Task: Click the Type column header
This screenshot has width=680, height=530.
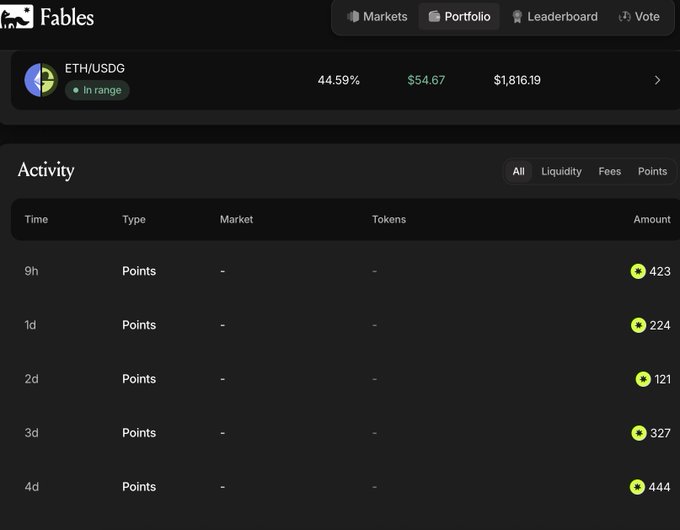Action: [x=134, y=219]
